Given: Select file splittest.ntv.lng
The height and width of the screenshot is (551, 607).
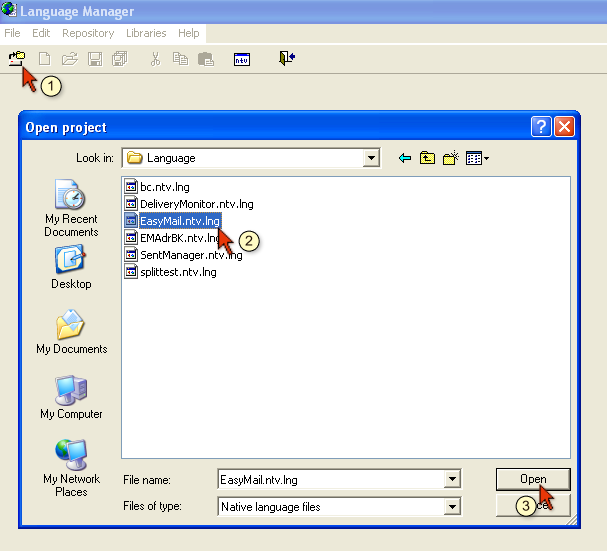Looking at the screenshot, I should coord(178,272).
